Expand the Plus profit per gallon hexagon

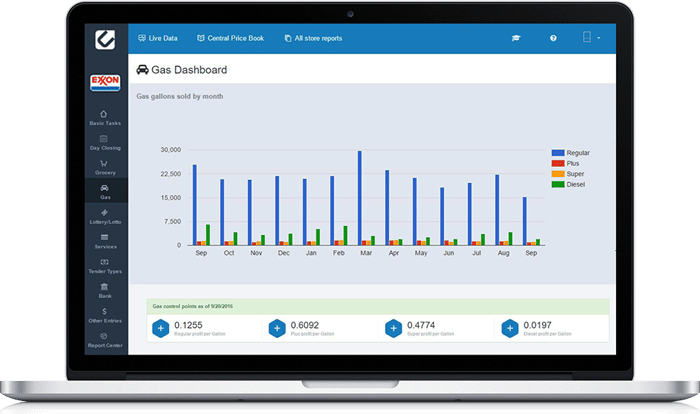[277, 327]
